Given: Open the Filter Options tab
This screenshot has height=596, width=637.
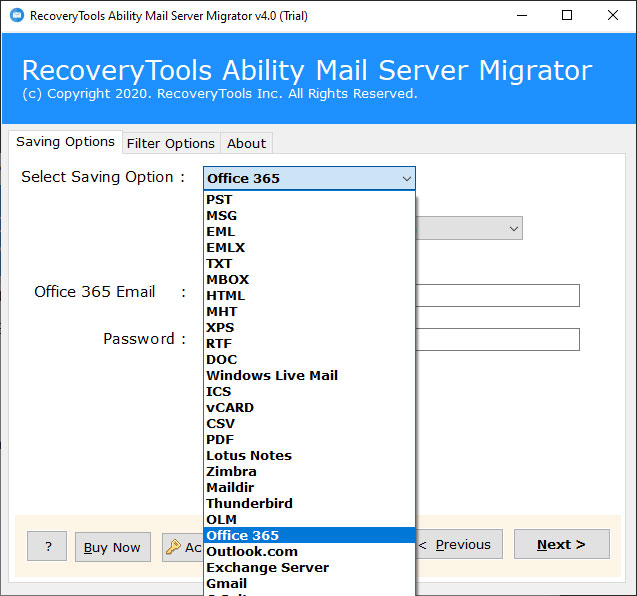Looking at the screenshot, I should click(x=171, y=143).
